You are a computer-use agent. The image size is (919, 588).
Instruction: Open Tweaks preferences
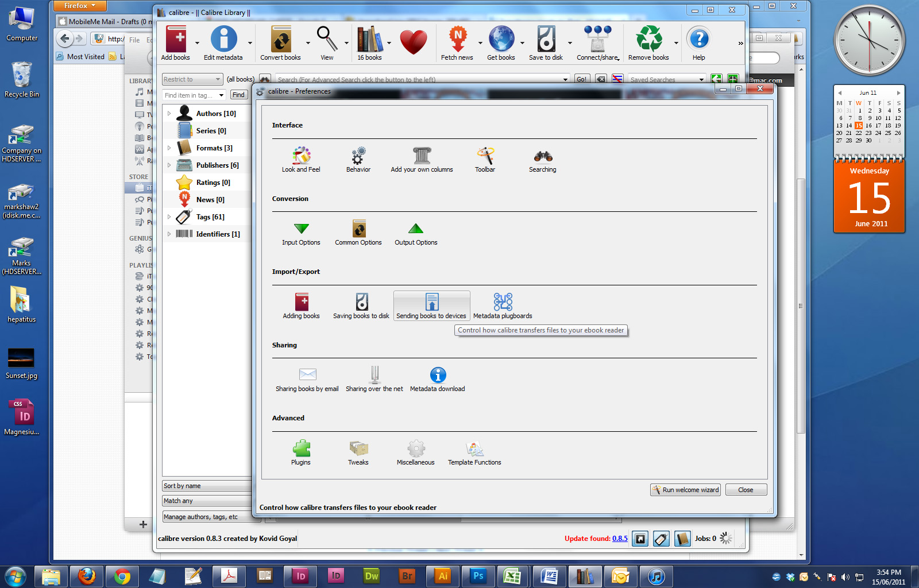tap(358, 452)
